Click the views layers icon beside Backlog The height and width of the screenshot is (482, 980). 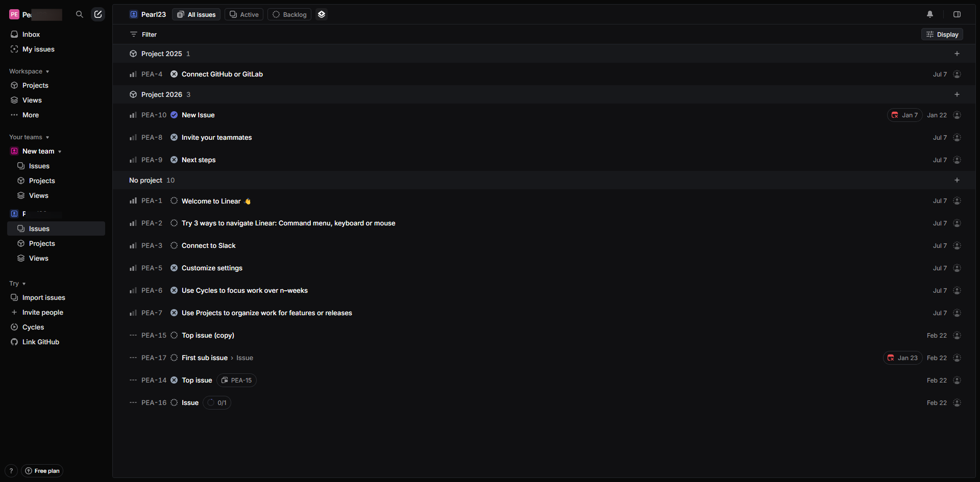coord(322,14)
